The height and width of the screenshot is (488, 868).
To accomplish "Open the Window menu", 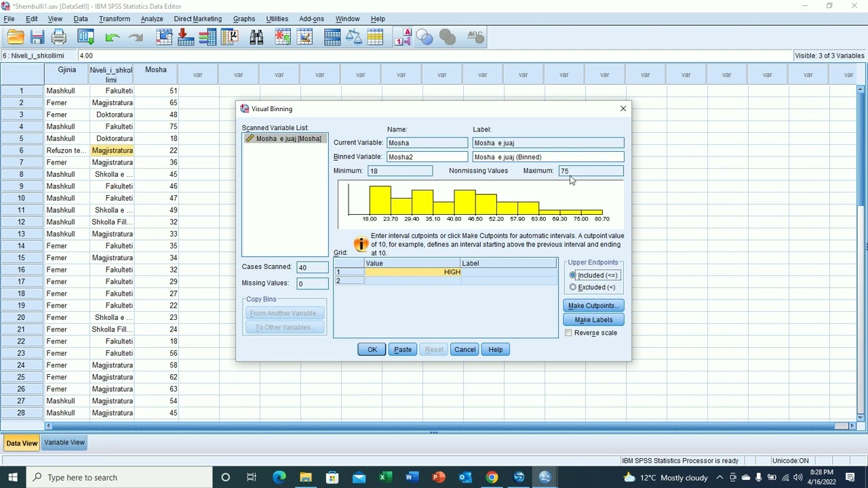I will pos(347,19).
